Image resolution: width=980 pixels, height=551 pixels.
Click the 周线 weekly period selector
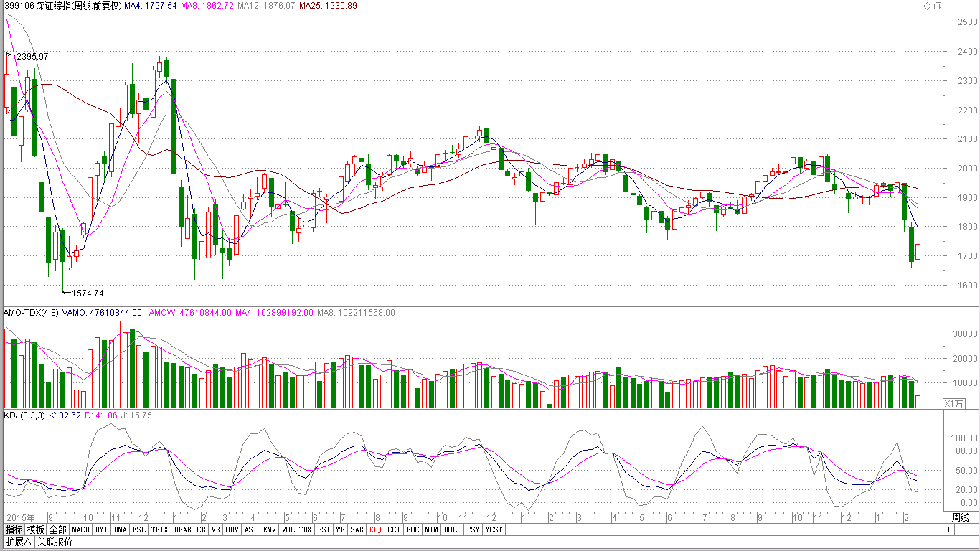pyautogui.click(x=960, y=517)
